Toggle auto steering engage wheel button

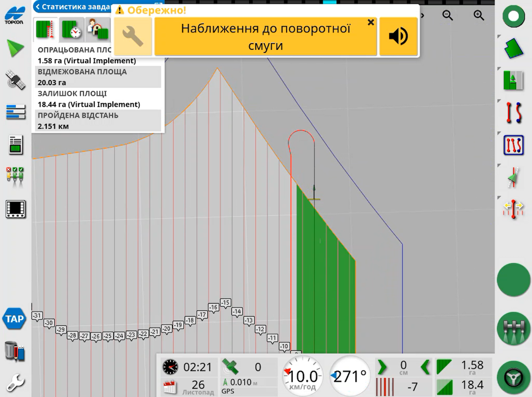tap(513, 378)
